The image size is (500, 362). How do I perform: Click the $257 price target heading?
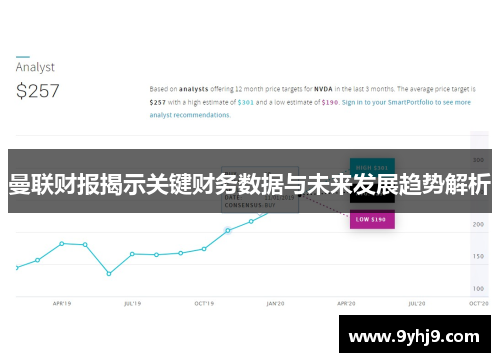coord(38,91)
